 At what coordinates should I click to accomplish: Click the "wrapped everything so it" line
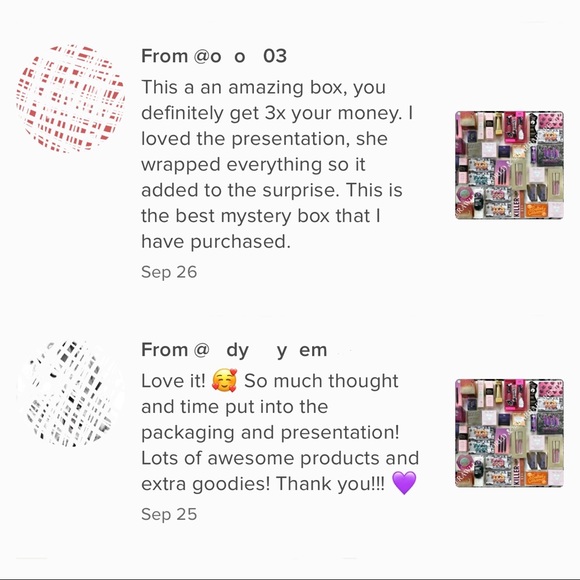[x=253, y=165]
